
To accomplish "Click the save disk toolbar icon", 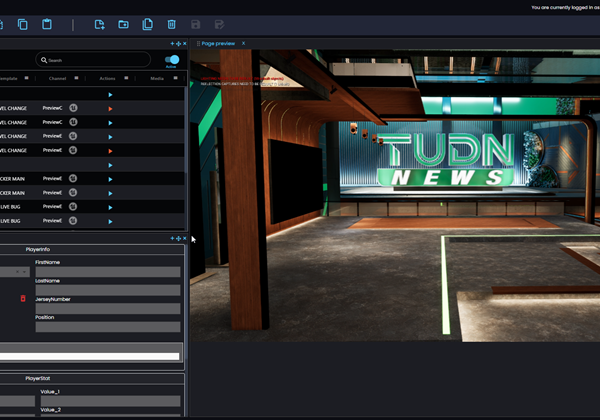I will (x=196, y=24).
